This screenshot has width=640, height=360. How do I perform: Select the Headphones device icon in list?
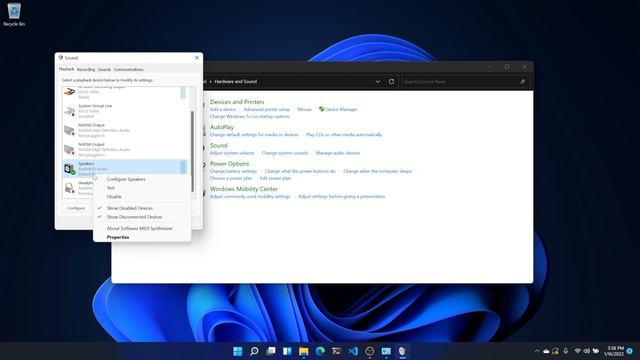(x=70, y=188)
